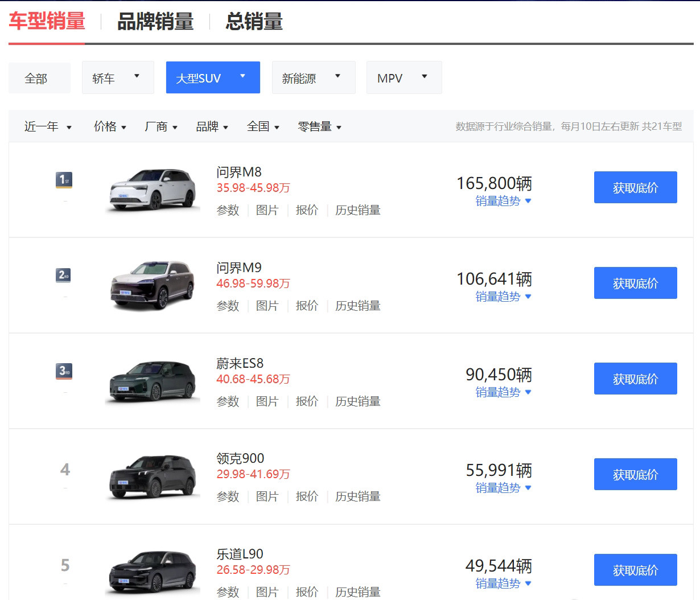Open the 乐道L90 car thumbnail
This screenshot has height=600, width=700.
pos(153,573)
